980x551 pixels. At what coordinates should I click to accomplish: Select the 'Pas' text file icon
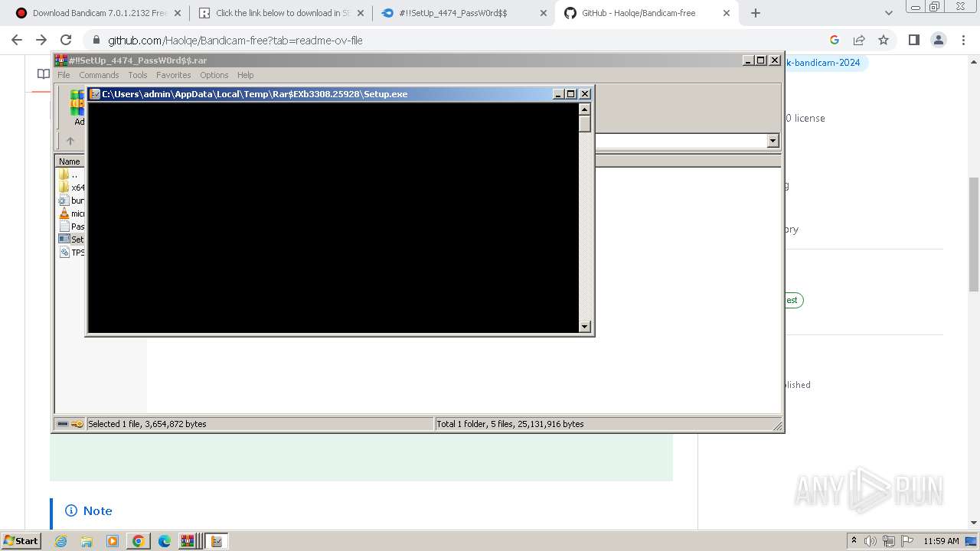64,227
